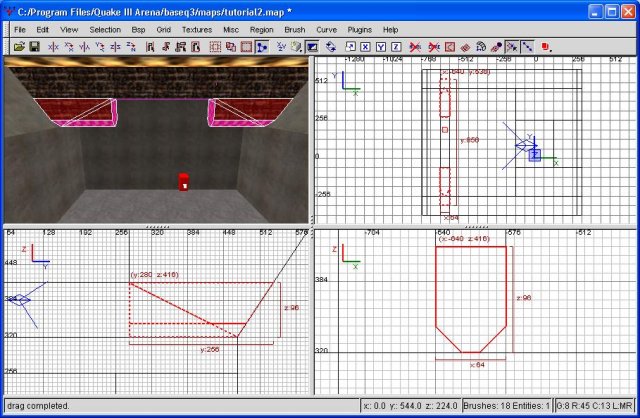Viewport: 640px width, 418px height.
Task: Open a map file with the folder icon
Action: 19,47
